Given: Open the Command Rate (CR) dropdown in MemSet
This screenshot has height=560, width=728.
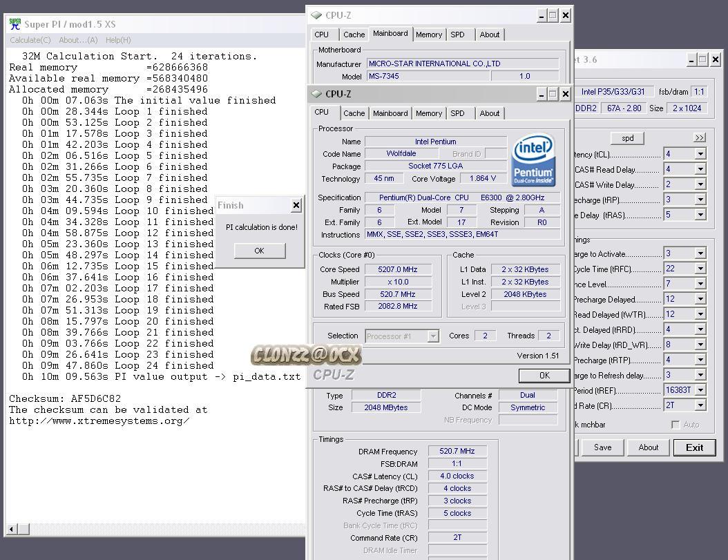Looking at the screenshot, I should (x=700, y=405).
